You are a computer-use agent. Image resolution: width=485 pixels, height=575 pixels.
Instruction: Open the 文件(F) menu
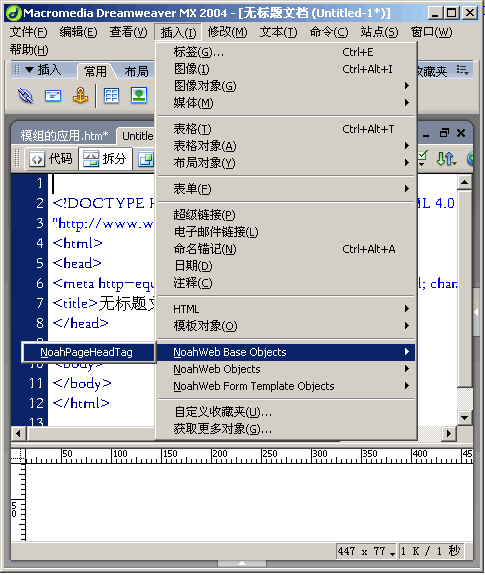(x=28, y=32)
